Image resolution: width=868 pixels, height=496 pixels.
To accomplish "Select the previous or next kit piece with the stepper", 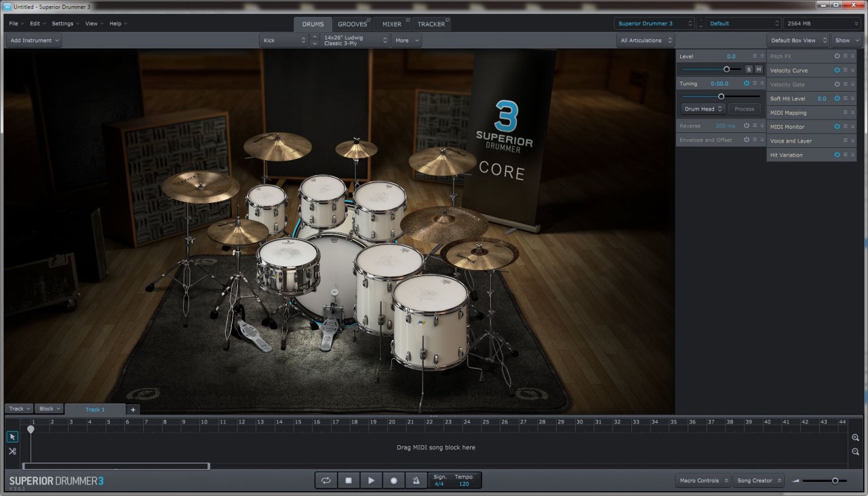I will (x=314, y=40).
